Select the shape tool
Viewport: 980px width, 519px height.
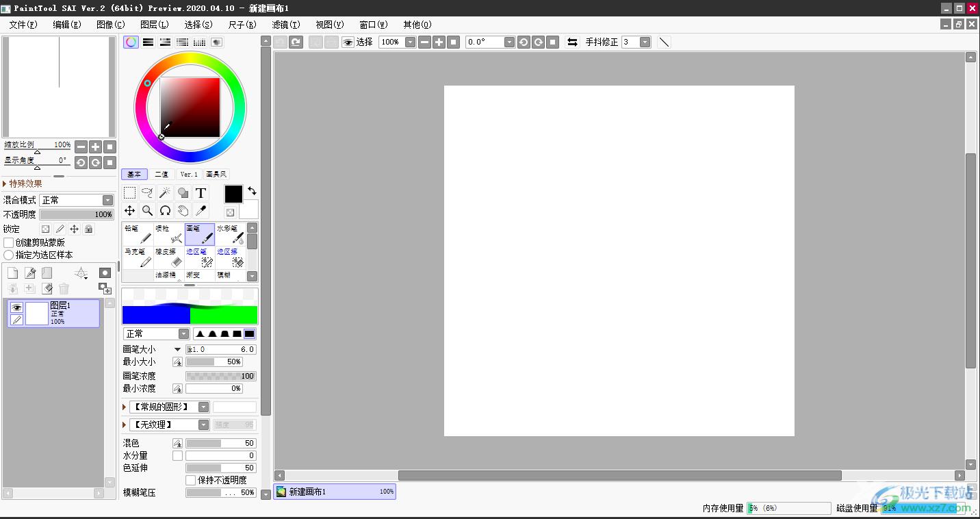183,193
